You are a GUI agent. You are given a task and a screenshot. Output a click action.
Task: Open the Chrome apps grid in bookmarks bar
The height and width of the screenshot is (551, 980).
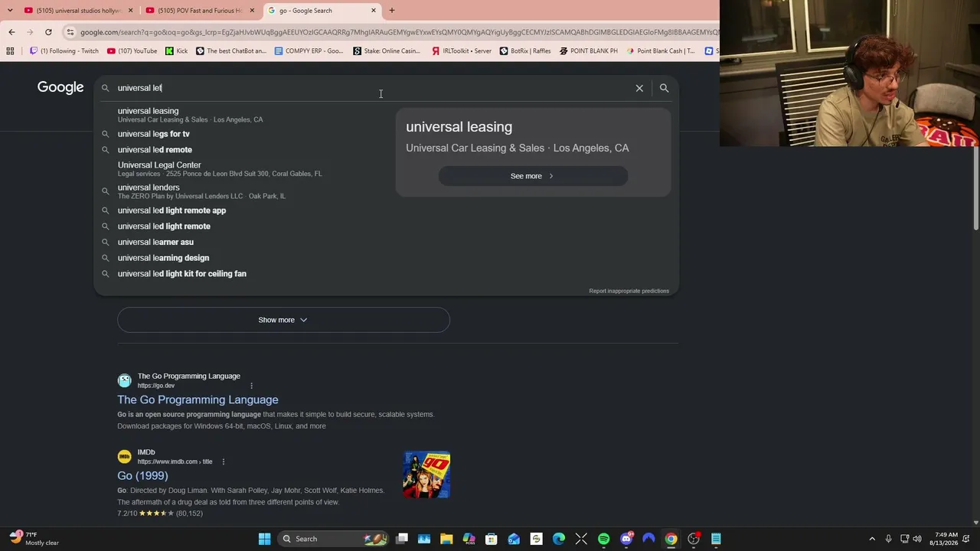point(10,51)
